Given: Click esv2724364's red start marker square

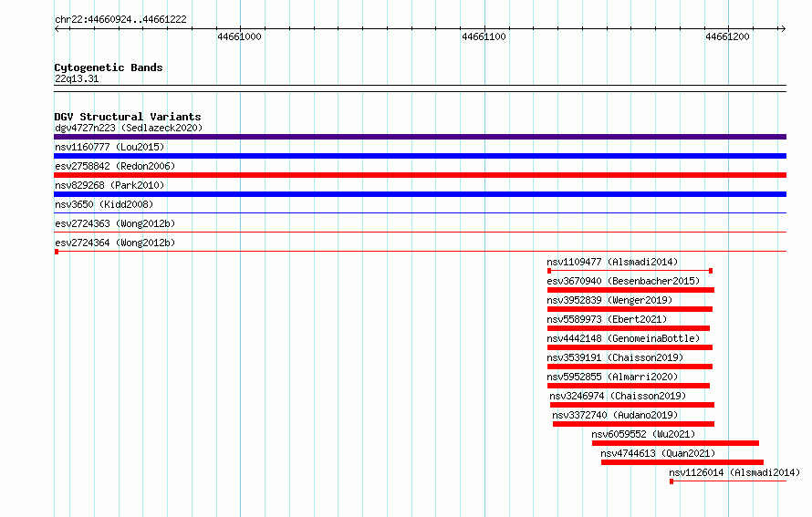Looking at the screenshot, I should point(57,252).
